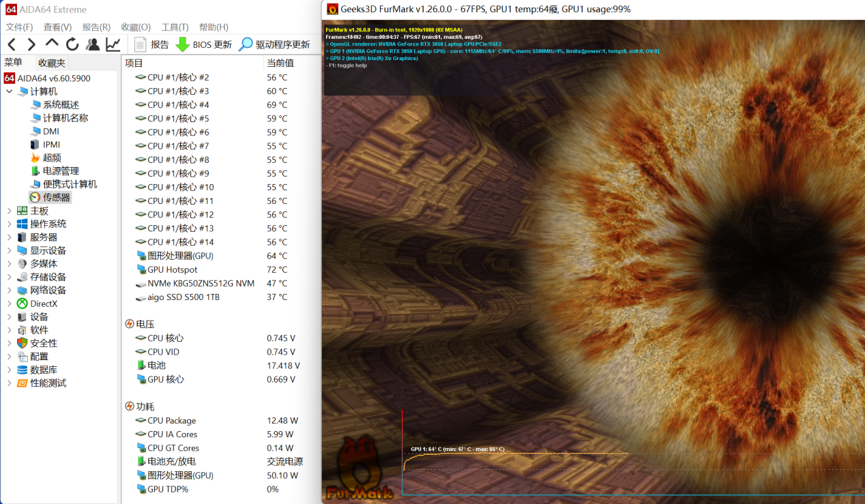Select 电源管理 in the tree

(55, 171)
